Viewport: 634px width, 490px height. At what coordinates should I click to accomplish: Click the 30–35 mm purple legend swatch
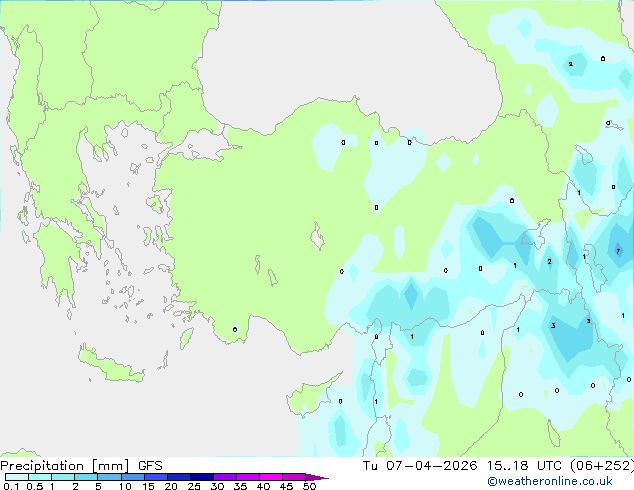tap(224, 477)
